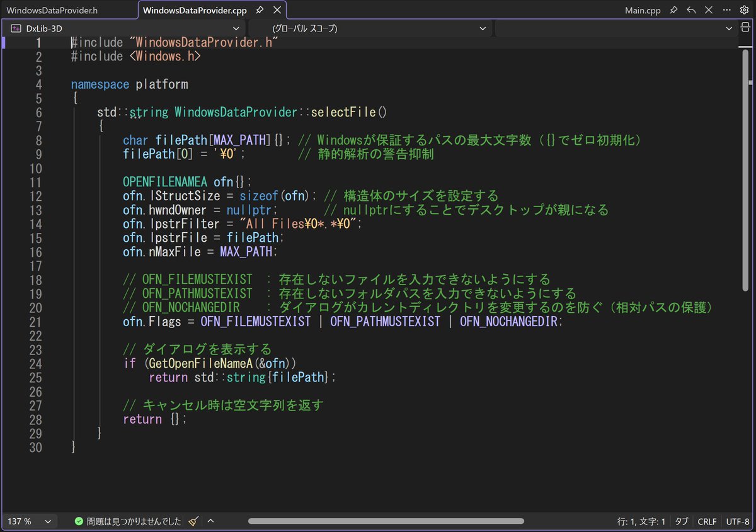Open the tab settings gear
This screenshot has height=532, width=756.
coord(743,11)
